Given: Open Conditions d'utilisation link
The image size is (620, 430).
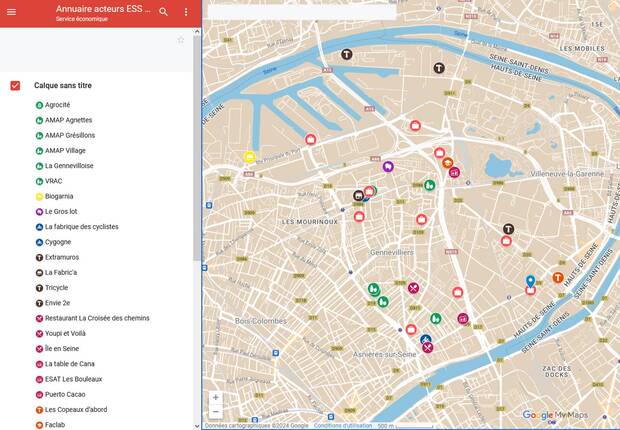Looking at the screenshot, I should 341,425.
